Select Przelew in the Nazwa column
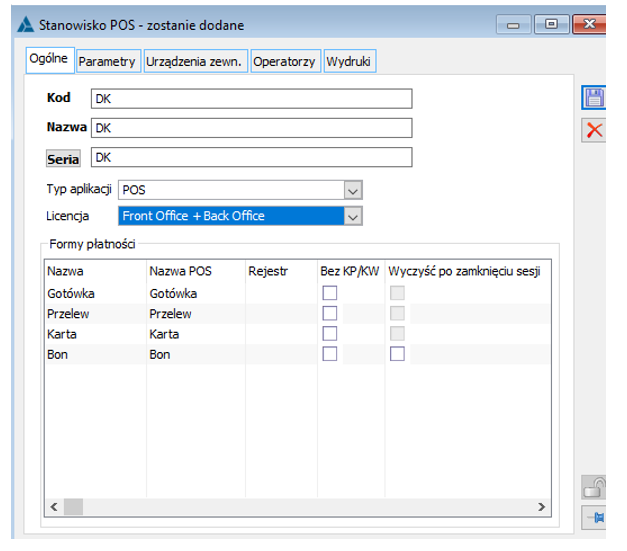The width and height of the screenshot is (627, 551). coord(68,314)
